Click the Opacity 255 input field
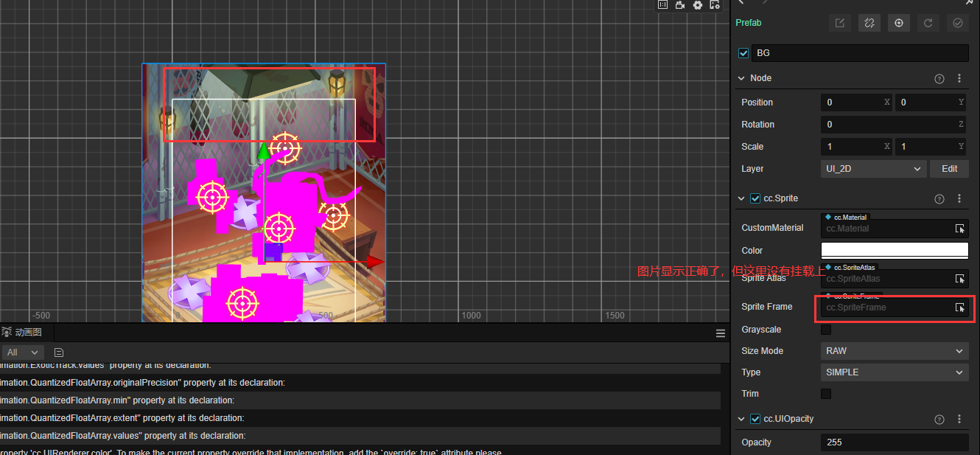 (895, 442)
